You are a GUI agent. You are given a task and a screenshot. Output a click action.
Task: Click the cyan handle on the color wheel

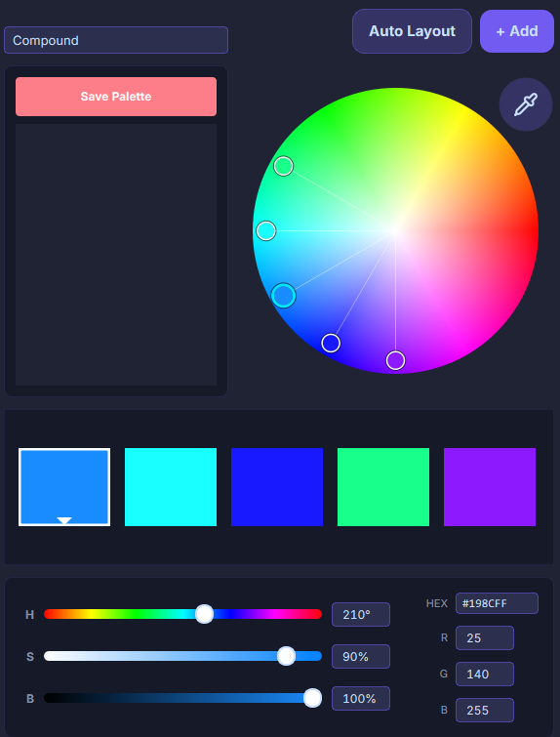click(x=266, y=230)
